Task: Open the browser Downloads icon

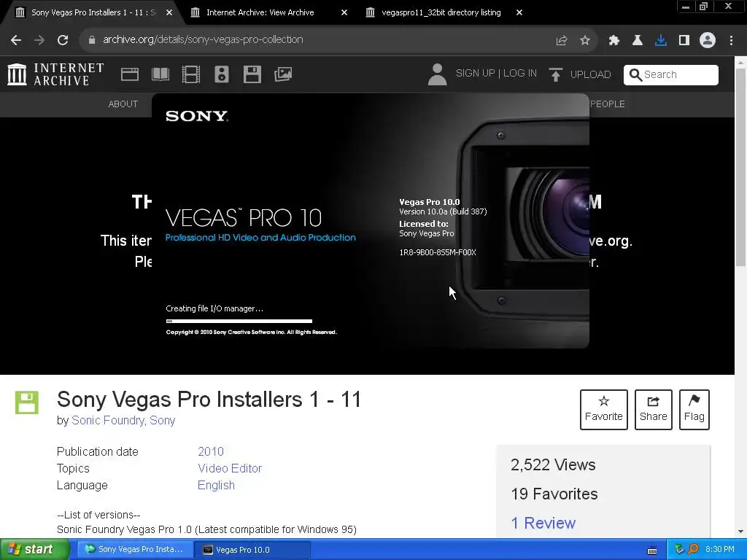Action: pos(661,41)
